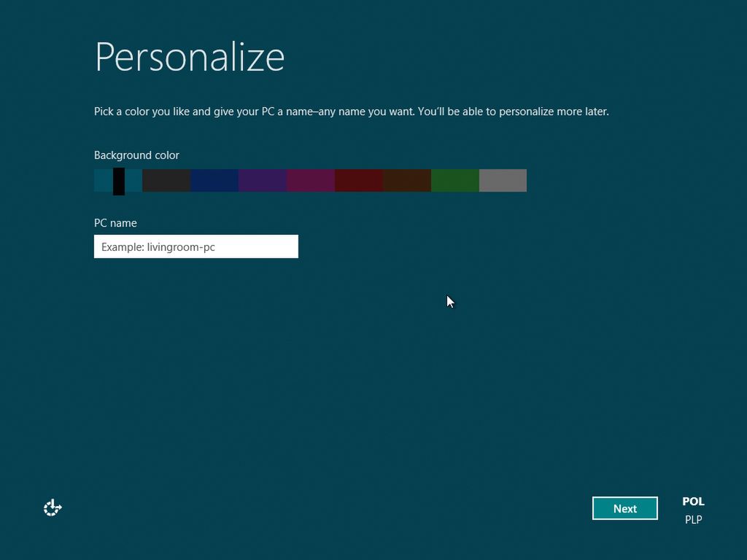
Task: Pick the magenta background color swatch
Action: (311, 181)
